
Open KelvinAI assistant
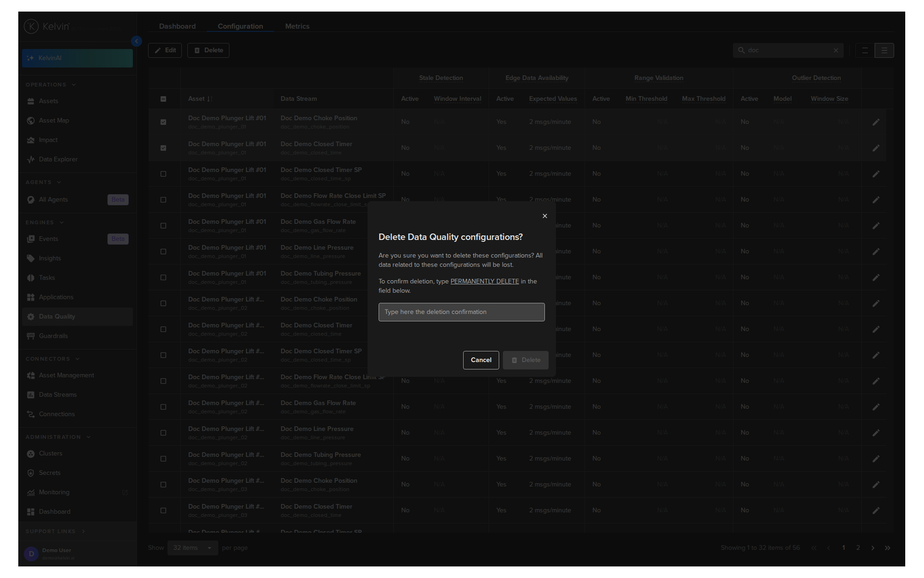77,58
